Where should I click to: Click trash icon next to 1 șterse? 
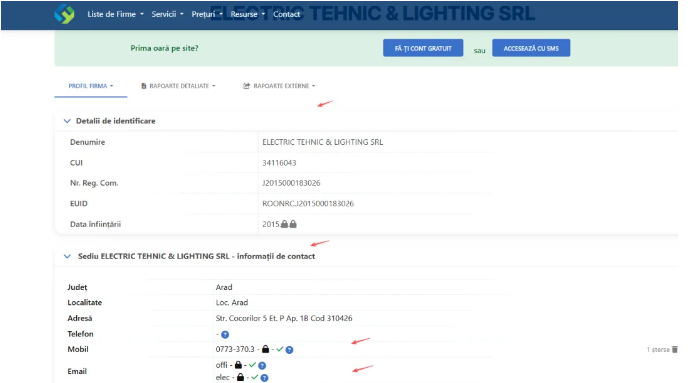675,349
